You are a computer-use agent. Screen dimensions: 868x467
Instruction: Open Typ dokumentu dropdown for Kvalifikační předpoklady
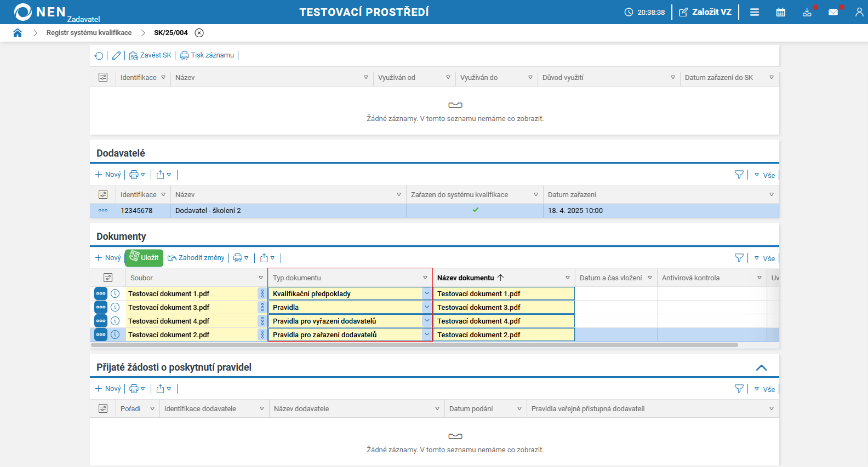[x=427, y=293]
